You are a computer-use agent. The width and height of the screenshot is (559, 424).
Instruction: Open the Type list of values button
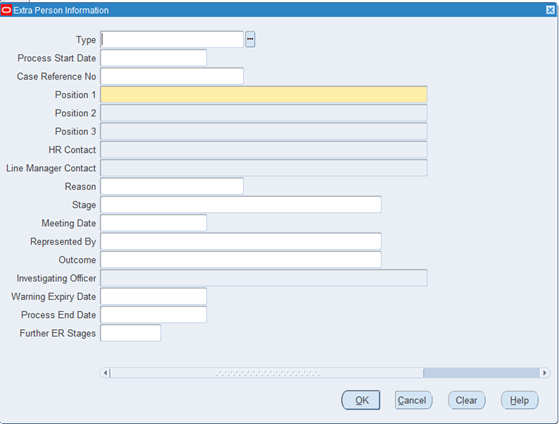250,39
